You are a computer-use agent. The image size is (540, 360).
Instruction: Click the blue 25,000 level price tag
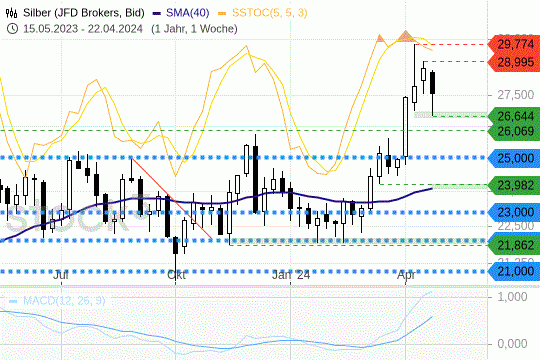(x=515, y=158)
